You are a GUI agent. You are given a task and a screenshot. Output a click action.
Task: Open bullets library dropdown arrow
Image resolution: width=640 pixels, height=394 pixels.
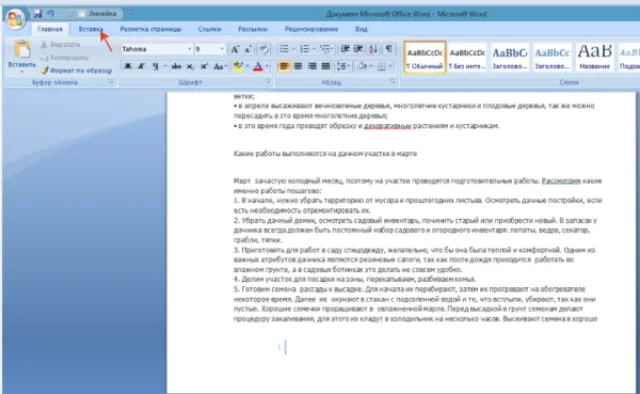click(x=293, y=49)
